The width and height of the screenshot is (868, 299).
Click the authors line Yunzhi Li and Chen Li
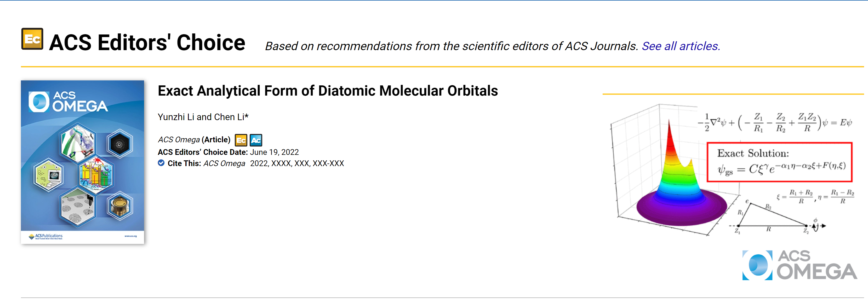(203, 117)
